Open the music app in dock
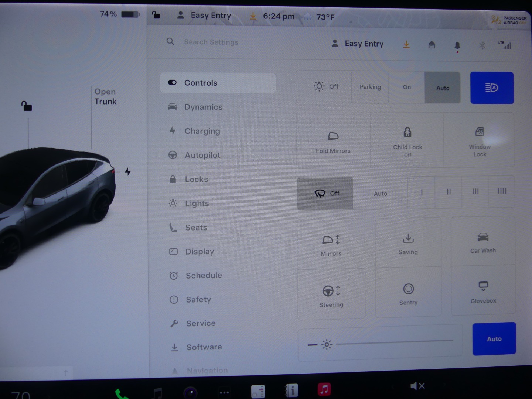This screenshot has width=532, height=399. [x=324, y=389]
